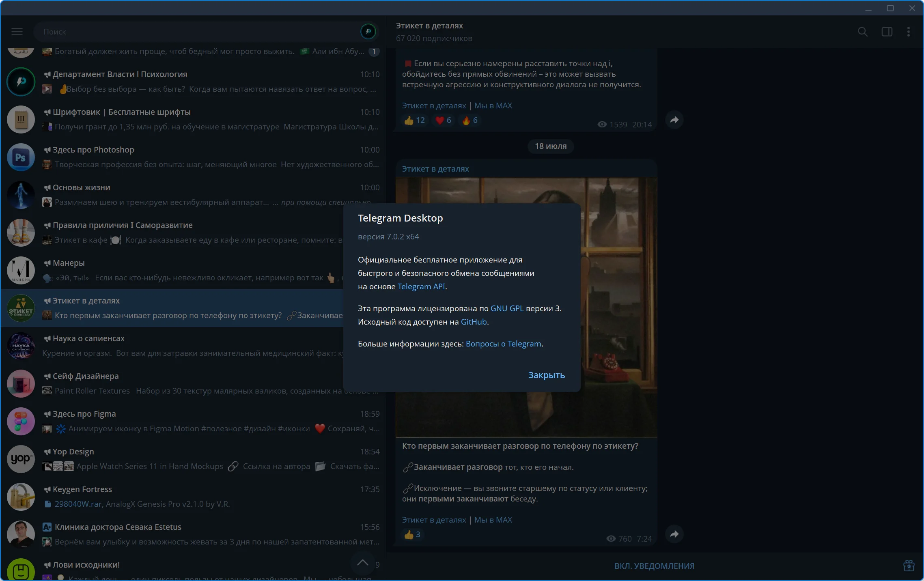Open Клиника доктора Севака Estetus chat
The width and height of the screenshot is (924, 581).
(193, 534)
